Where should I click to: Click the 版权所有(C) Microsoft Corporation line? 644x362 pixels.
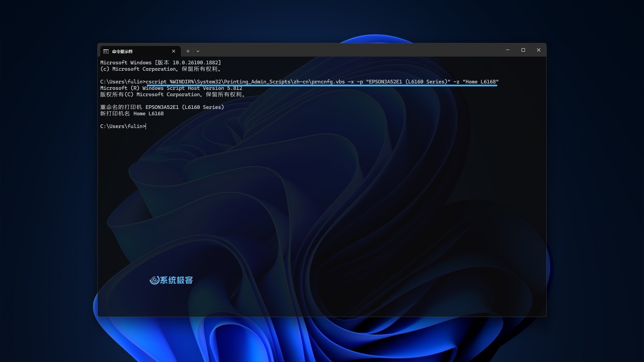click(x=173, y=95)
